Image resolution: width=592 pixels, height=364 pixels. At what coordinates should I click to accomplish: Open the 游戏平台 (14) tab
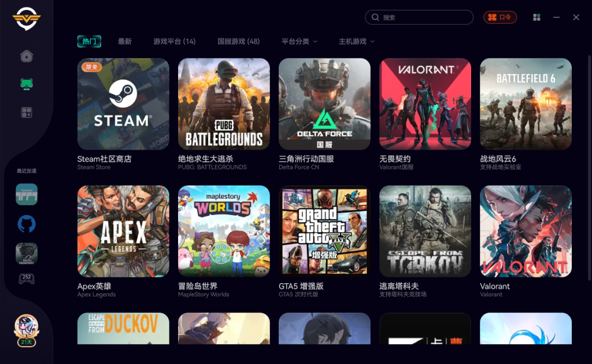click(x=175, y=42)
